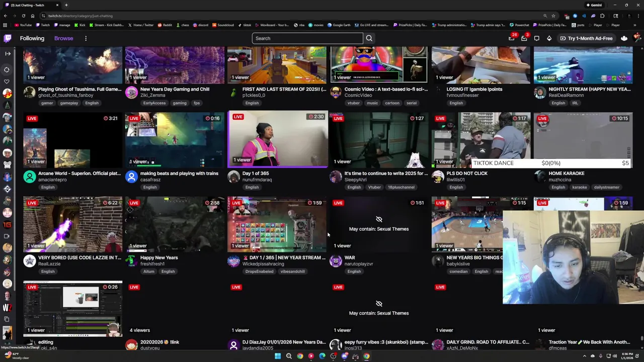The image size is (644, 362).
Task: Open a new browser tab
Action: coord(66,5)
